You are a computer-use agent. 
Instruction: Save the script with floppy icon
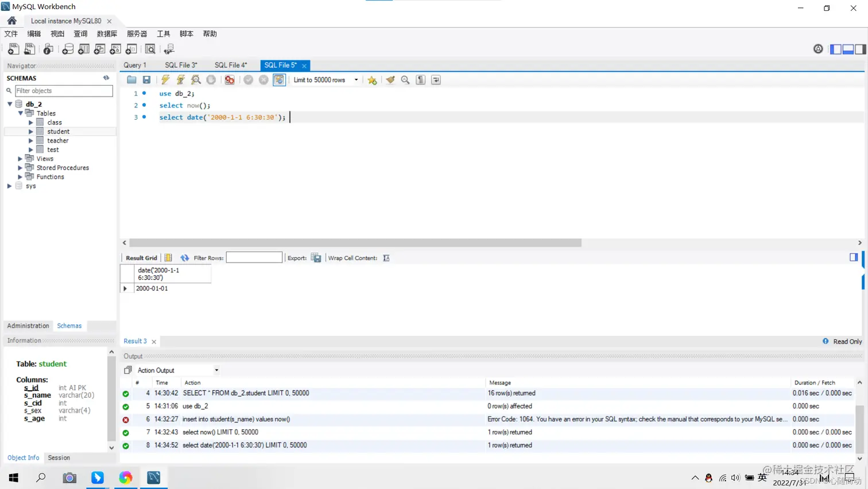pos(147,80)
